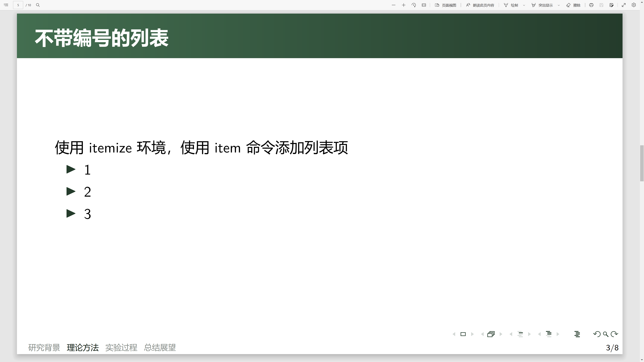The height and width of the screenshot is (362, 644).
Task: Print the document
Action: (x=591, y=5)
